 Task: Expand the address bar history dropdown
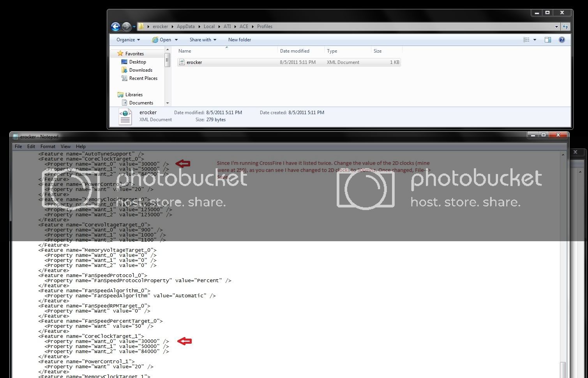coord(556,26)
